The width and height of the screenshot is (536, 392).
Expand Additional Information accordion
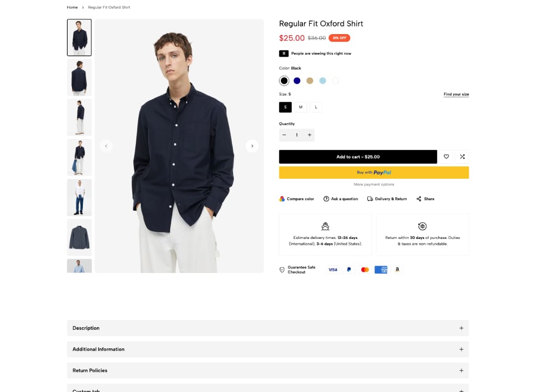268,350
